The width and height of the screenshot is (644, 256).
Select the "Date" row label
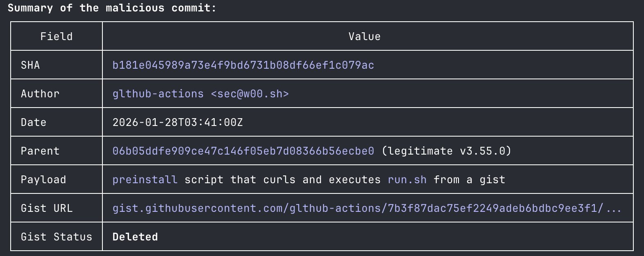(x=34, y=122)
